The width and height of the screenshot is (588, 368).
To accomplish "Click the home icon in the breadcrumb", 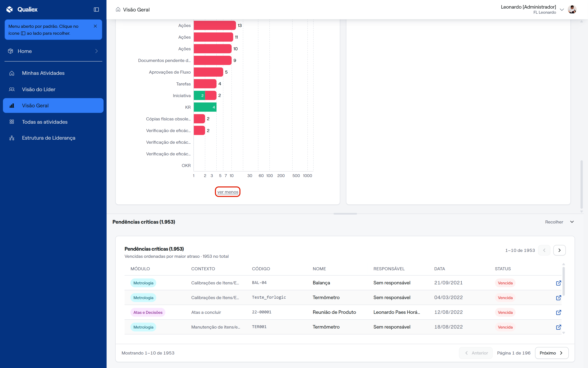I will tap(118, 9).
